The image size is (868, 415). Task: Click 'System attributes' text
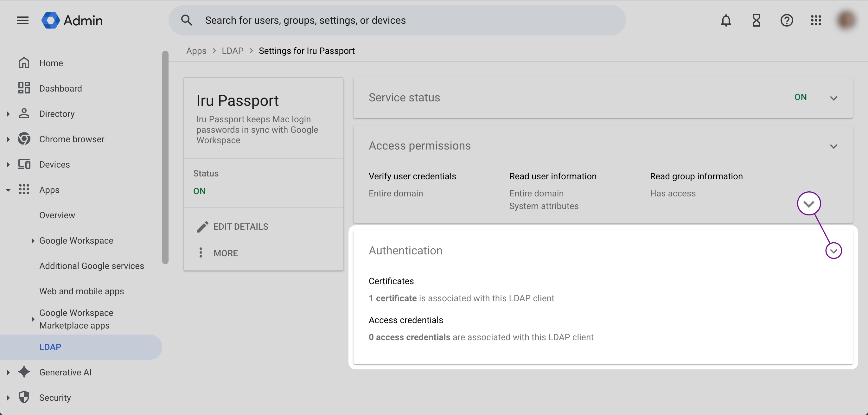(x=544, y=206)
